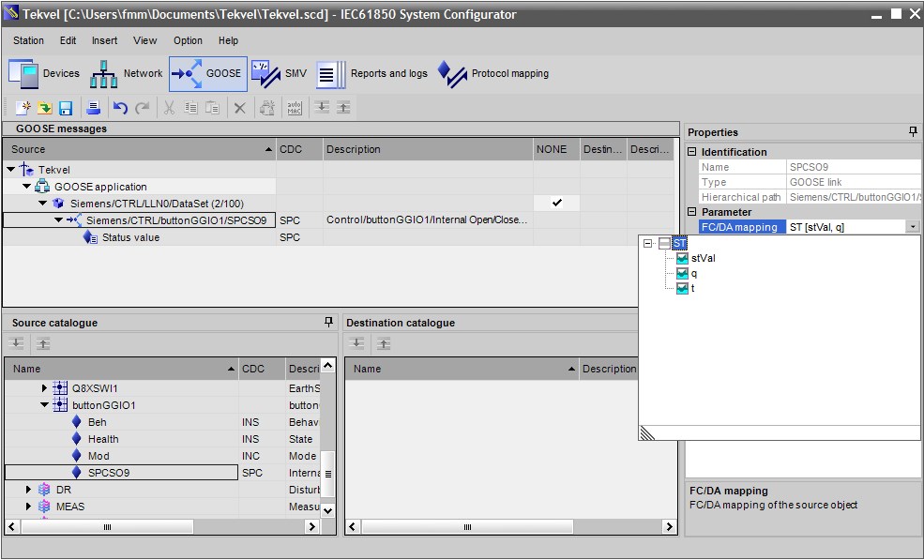Open the FC/DA mapping dropdown arrow
Image resolution: width=924 pixels, height=560 pixels.
click(913, 227)
